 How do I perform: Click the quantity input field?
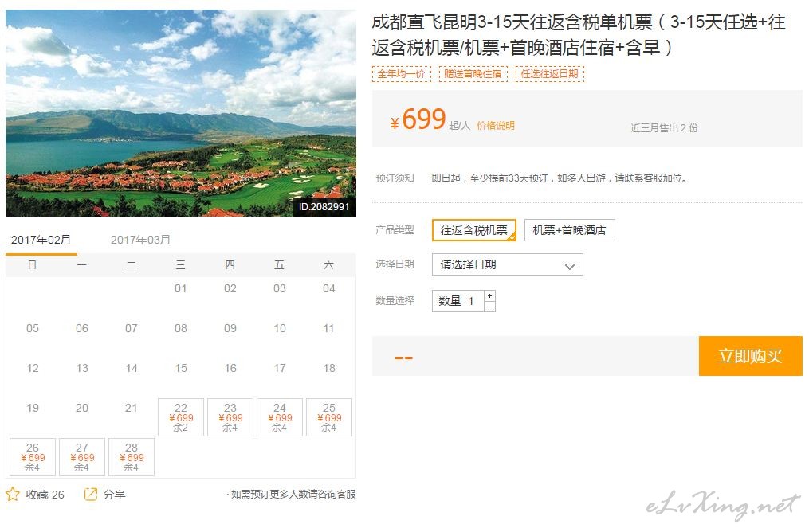tap(458, 301)
